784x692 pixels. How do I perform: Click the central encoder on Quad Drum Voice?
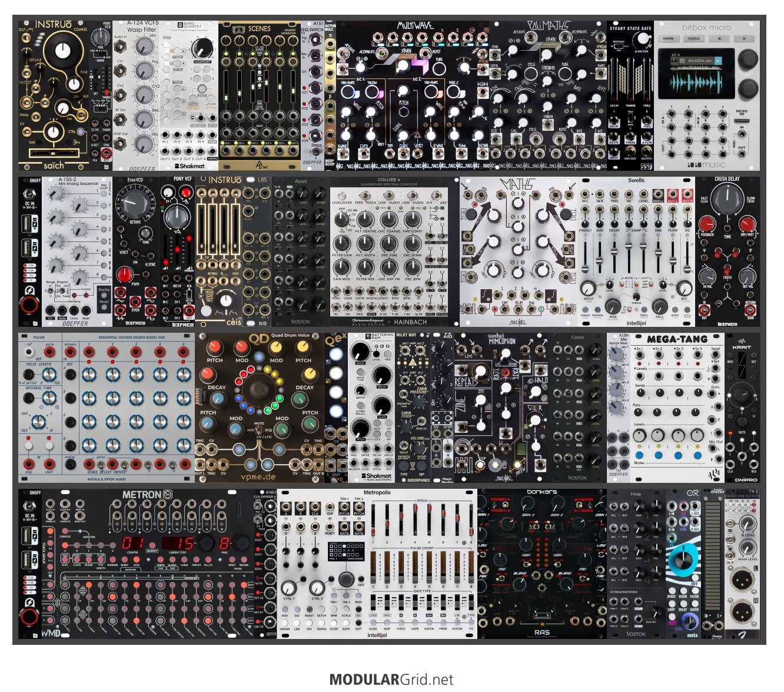(x=259, y=389)
